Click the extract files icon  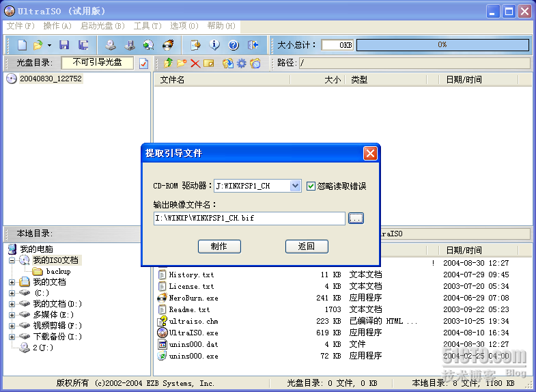[x=227, y=64]
